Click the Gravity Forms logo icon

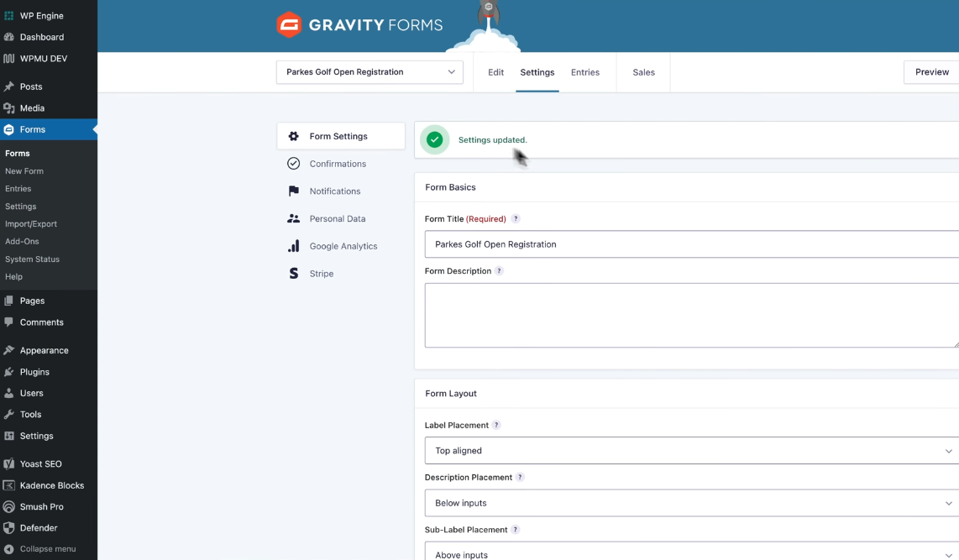(x=289, y=25)
